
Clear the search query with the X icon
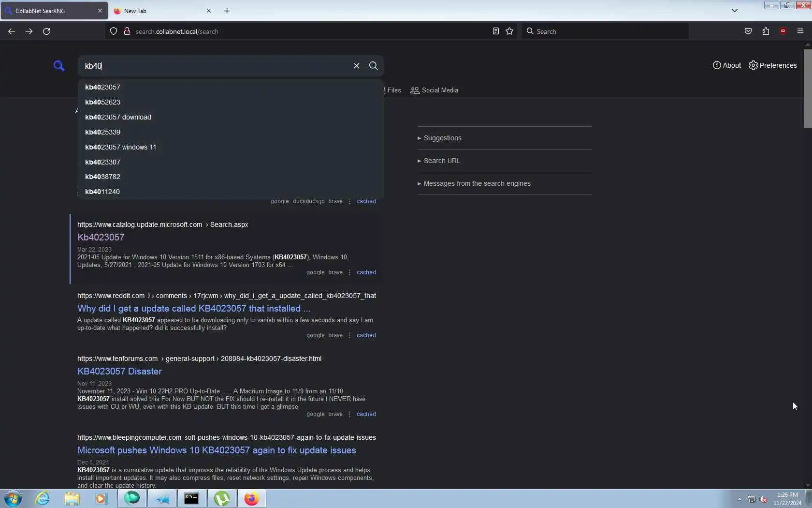(x=356, y=66)
